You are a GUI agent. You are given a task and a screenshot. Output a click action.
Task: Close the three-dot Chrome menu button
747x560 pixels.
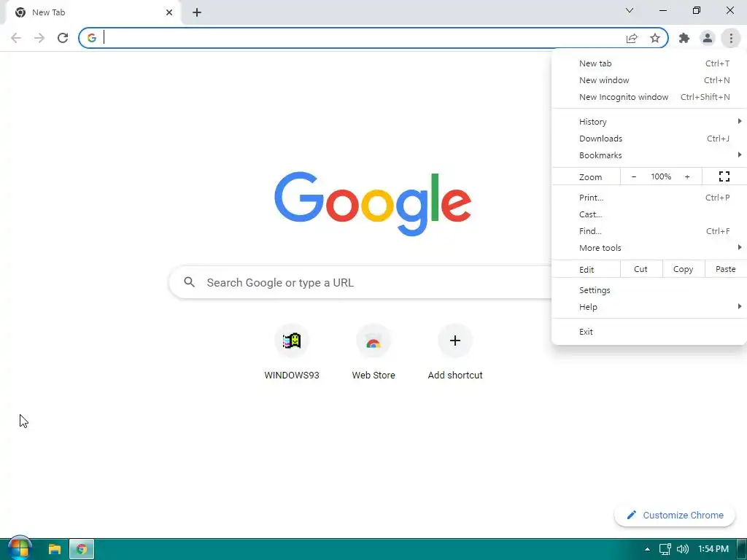pos(731,38)
